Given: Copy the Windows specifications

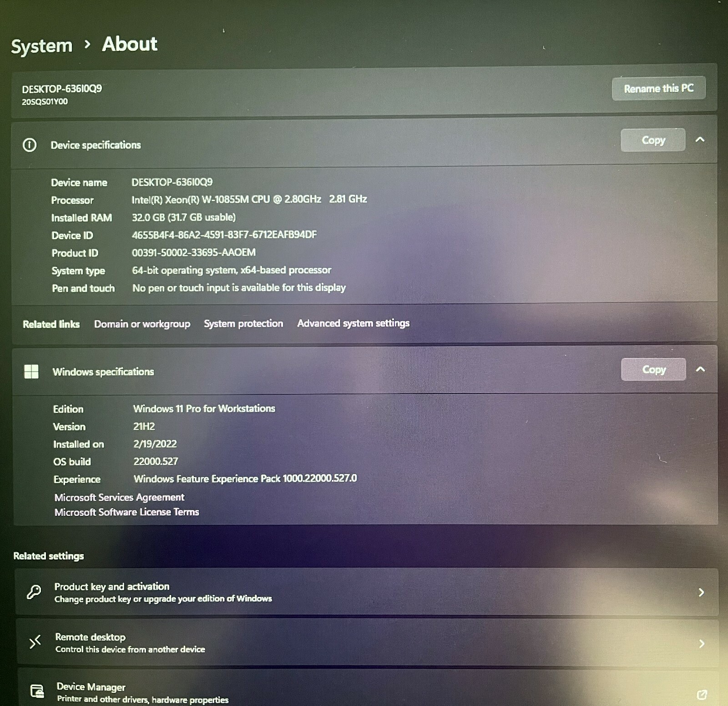Looking at the screenshot, I should pos(653,369).
